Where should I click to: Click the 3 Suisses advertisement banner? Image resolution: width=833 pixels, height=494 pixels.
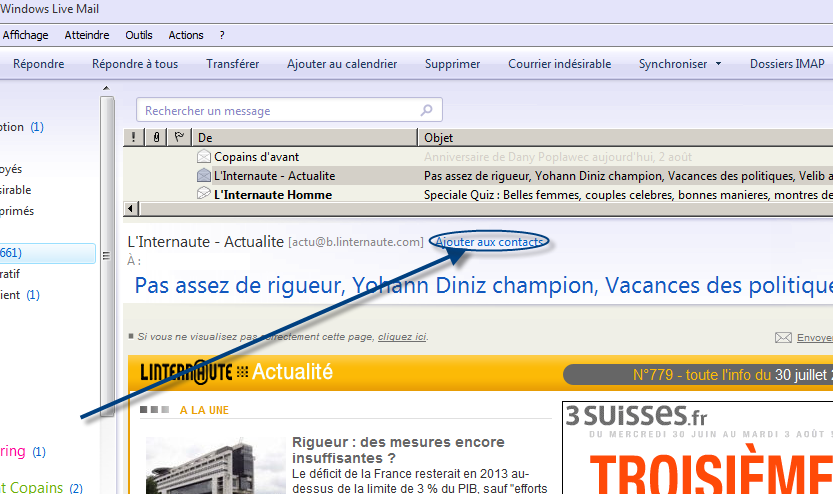698,448
